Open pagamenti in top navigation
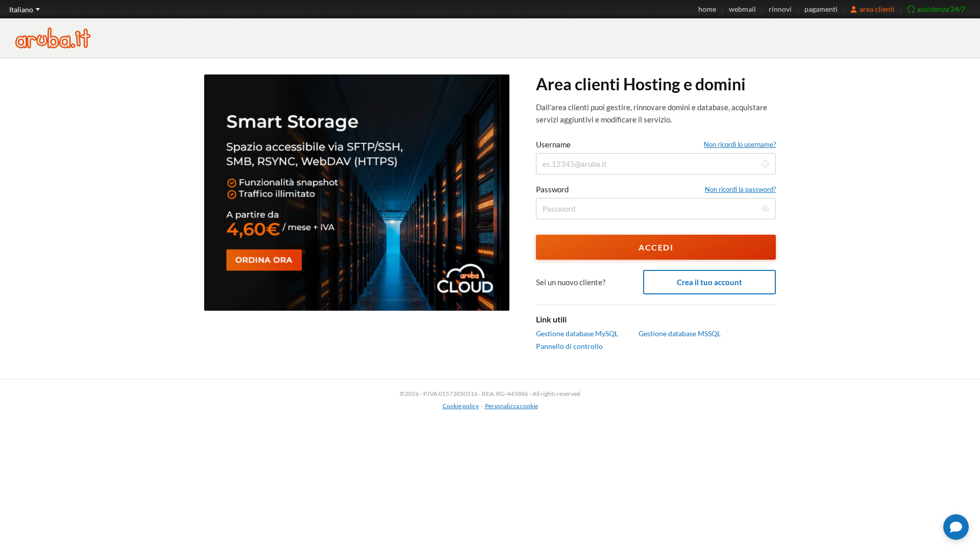This screenshot has width=980, height=551. pyautogui.click(x=821, y=9)
